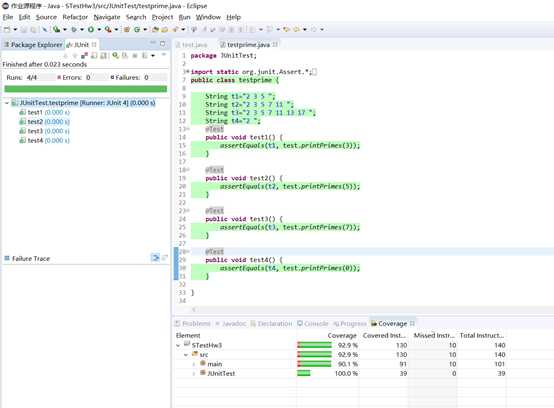This screenshot has width=554, height=408.
Task: Expand the folded import block at line 3
Action: coord(188,72)
